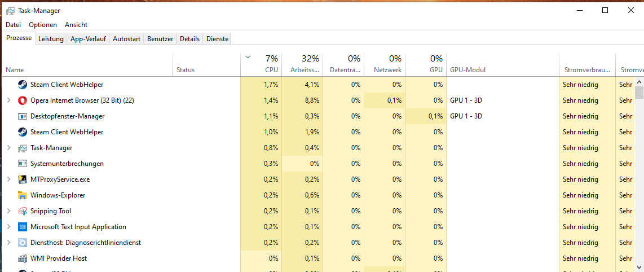Click the Task-Manager title bar icon
The image size is (644, 272).
click(x=11, y=11)
